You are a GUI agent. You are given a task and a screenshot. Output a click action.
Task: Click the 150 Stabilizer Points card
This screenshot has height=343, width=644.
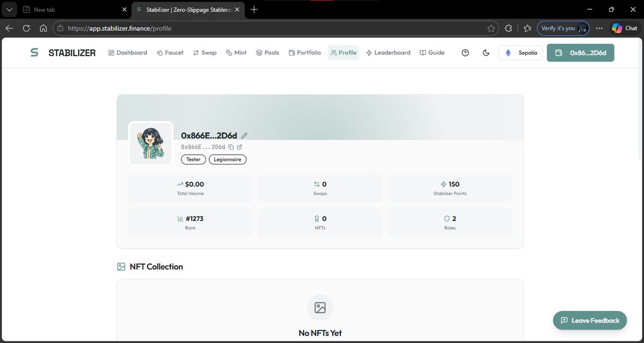click(x=450, y=188)
